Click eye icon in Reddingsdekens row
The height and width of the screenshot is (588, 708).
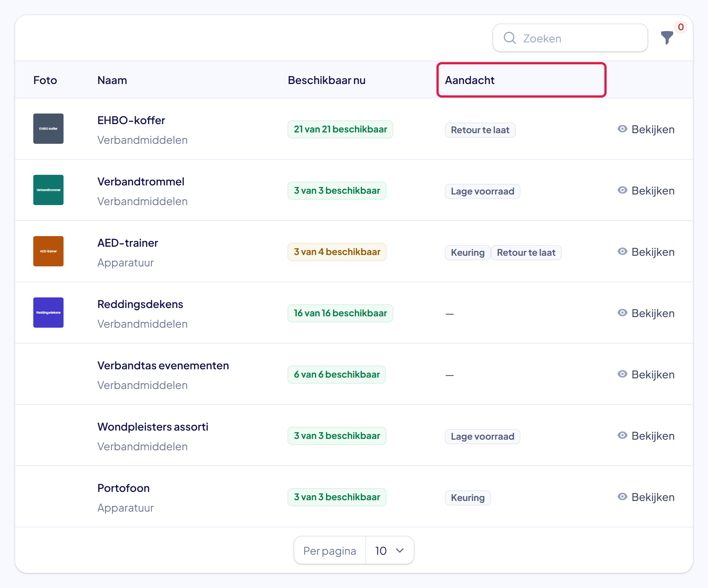[622, 313]
